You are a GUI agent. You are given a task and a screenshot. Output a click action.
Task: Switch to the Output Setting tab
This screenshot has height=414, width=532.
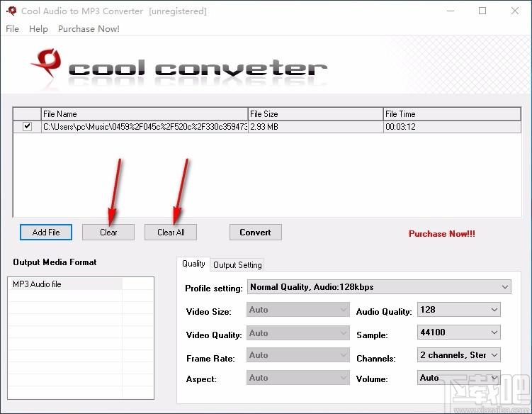click(x=237, y=265)
